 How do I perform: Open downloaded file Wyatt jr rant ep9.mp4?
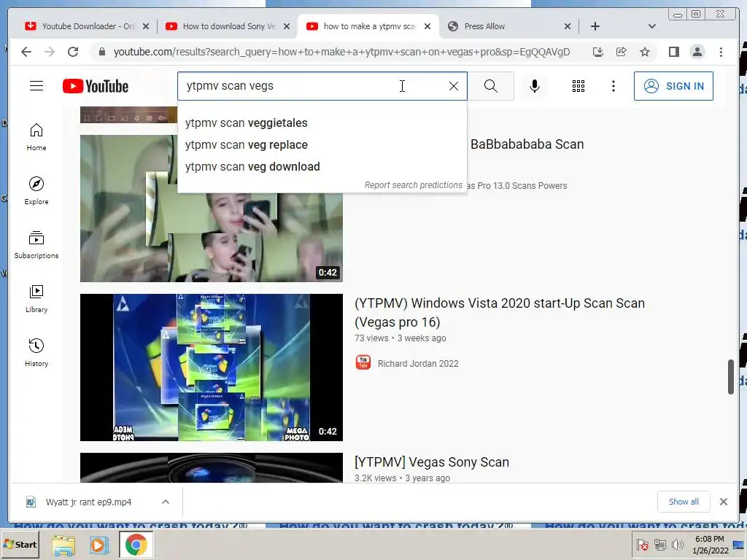88,502
